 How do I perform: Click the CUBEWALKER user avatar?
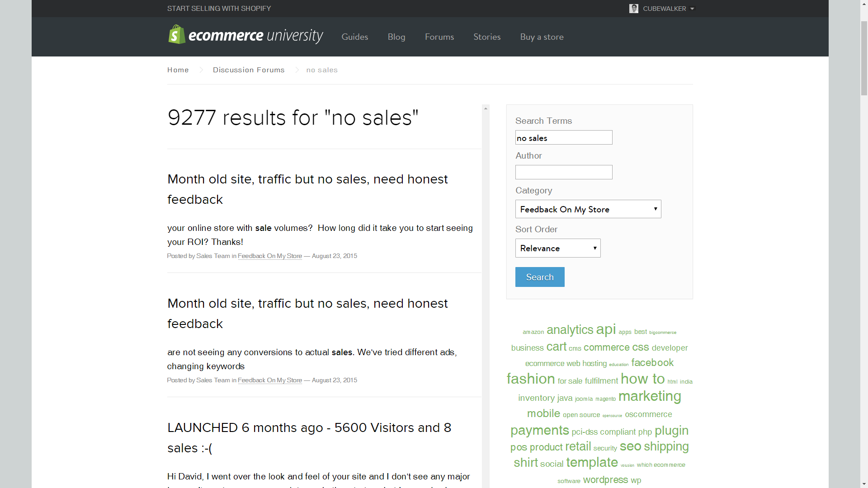click(x=633, y=9)
